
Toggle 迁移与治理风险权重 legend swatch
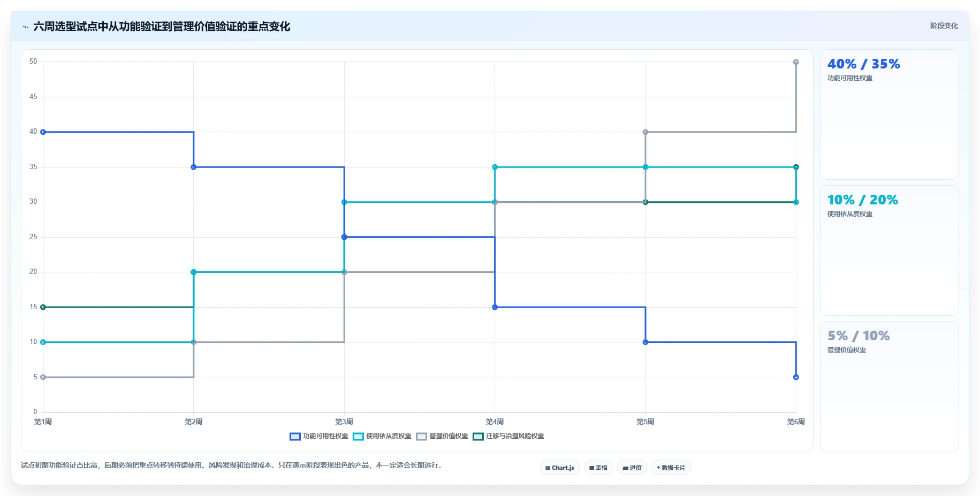[x=478, y=437]
